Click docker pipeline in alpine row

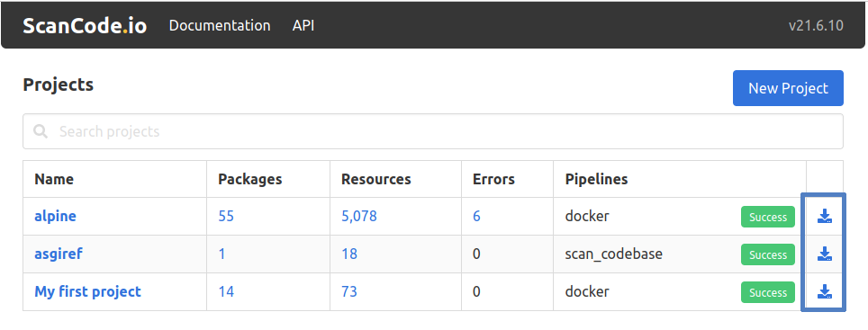pos(587,216)
